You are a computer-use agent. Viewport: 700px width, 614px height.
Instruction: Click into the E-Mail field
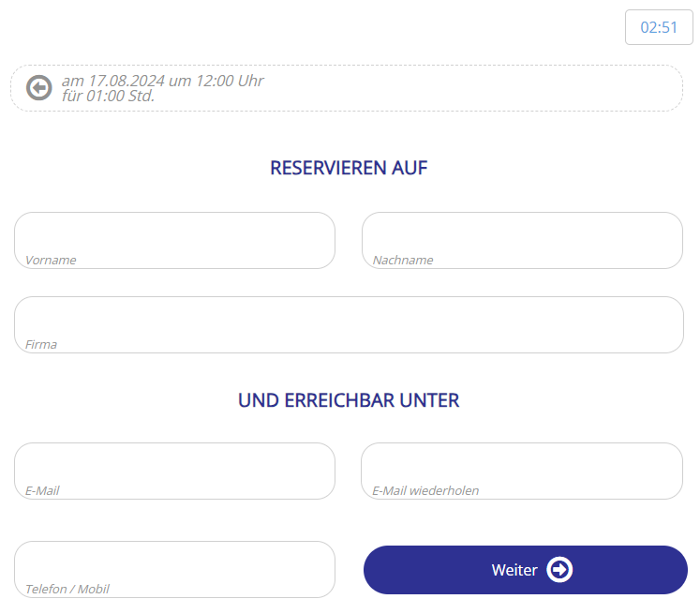174,469
